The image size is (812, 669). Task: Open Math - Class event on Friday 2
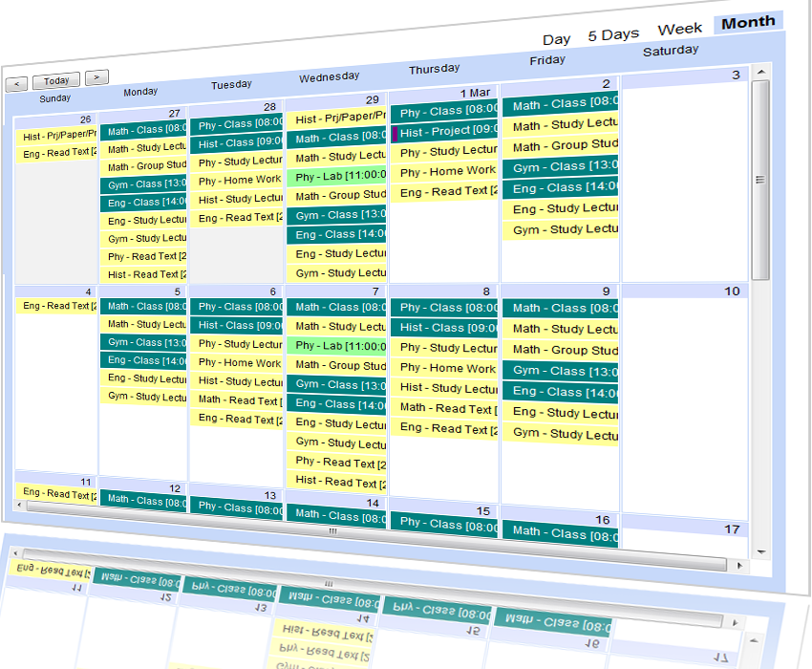point(561,104)
